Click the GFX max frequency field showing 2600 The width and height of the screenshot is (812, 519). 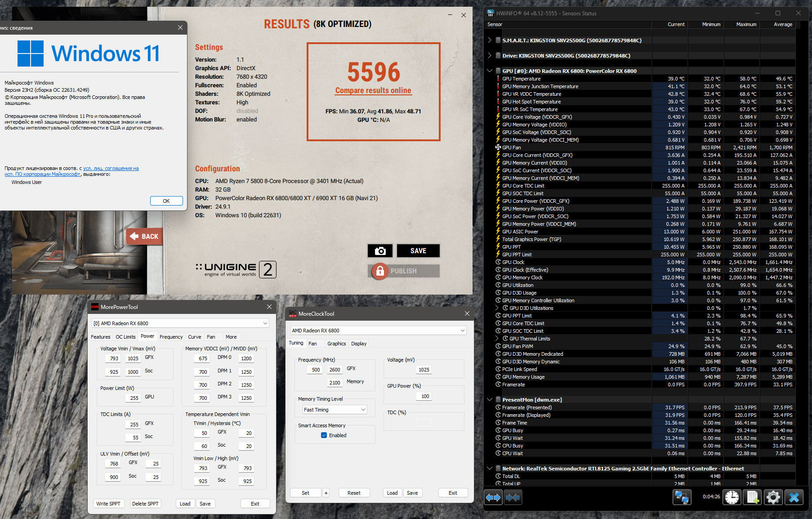point(335,370)
